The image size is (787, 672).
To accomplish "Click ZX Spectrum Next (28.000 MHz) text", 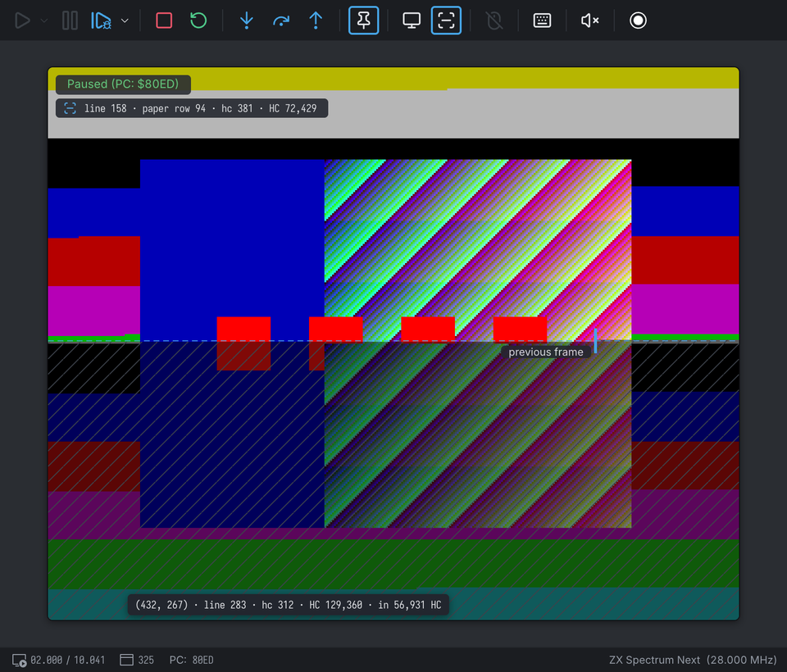I will coord(693,660).
